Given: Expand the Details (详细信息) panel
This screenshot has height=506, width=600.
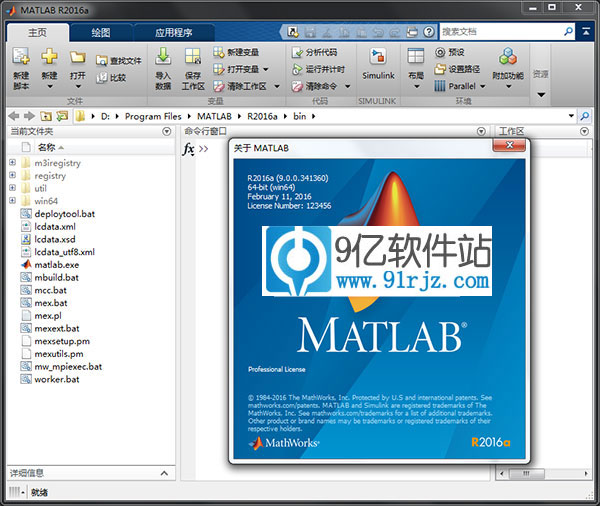Looking at the screenshot, I should tap(164, 473).
